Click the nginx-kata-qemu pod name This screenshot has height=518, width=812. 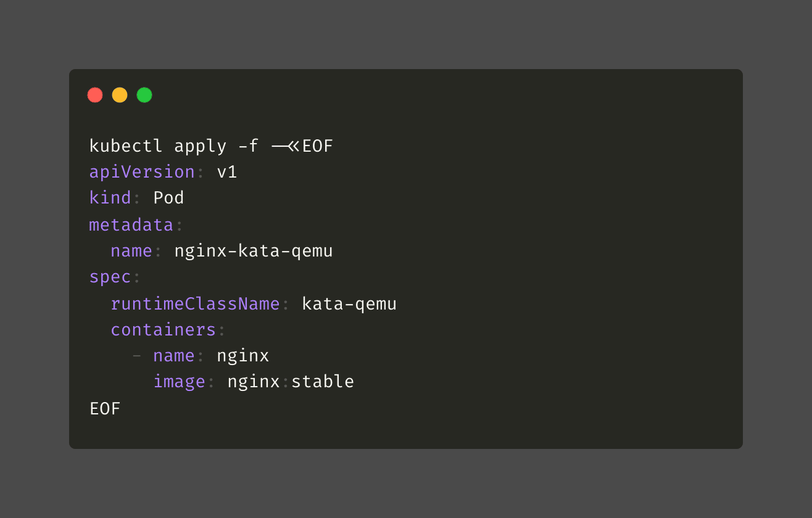click(x=253, y=251)
